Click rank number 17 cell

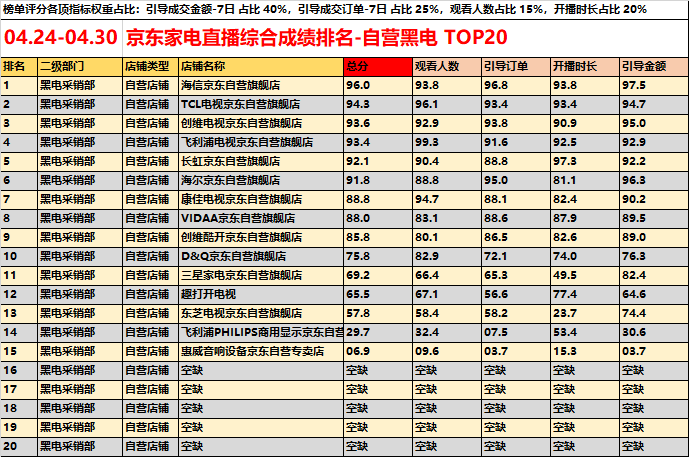(19, 389)
